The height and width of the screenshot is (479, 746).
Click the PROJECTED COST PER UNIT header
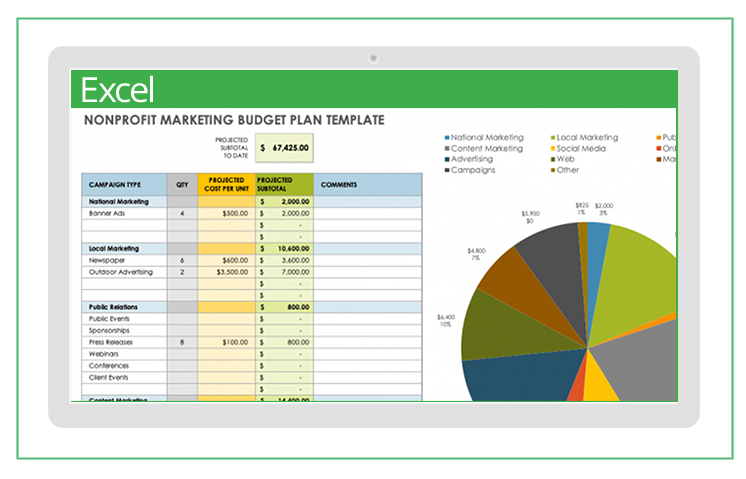click(x=226, y=185)
